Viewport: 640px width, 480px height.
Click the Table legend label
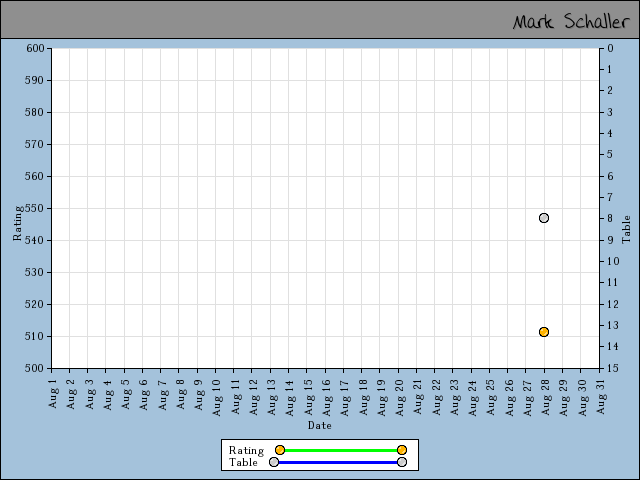tap(243, 462)
